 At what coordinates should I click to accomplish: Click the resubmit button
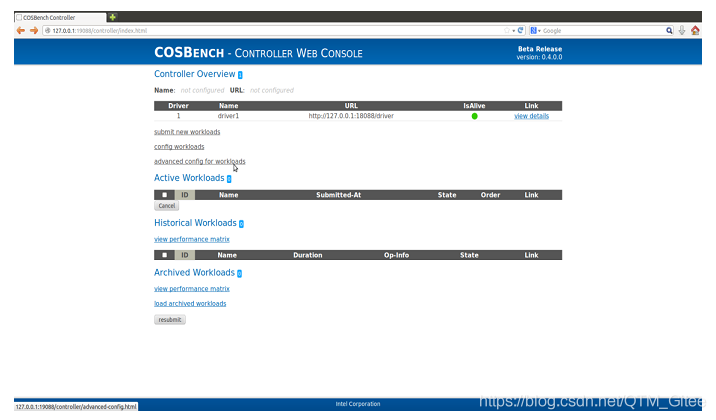[170, 320]
